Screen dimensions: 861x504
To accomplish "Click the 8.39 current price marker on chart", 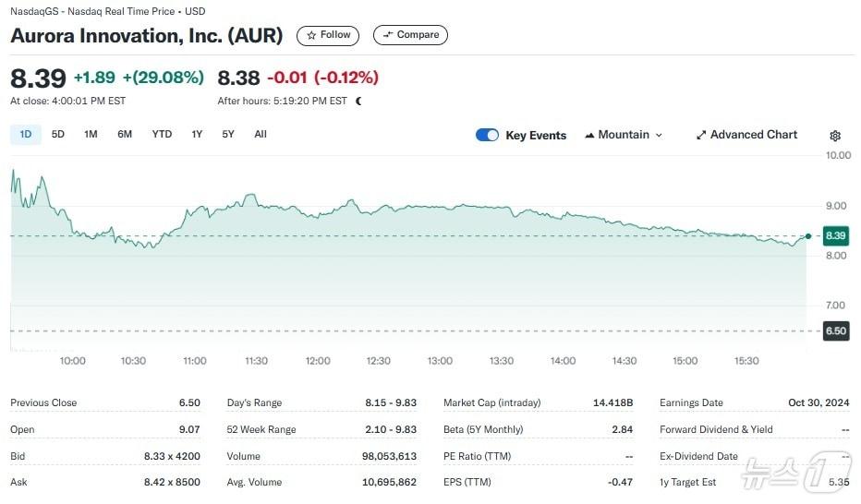I will (x=835, y=235).
